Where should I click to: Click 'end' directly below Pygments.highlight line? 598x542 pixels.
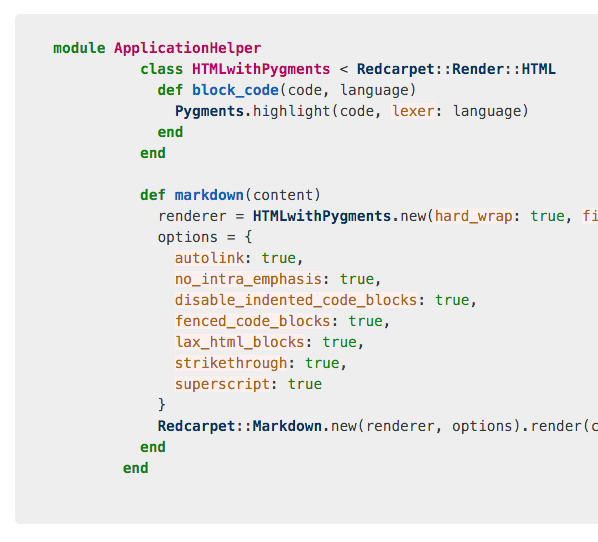click(170, 132)
